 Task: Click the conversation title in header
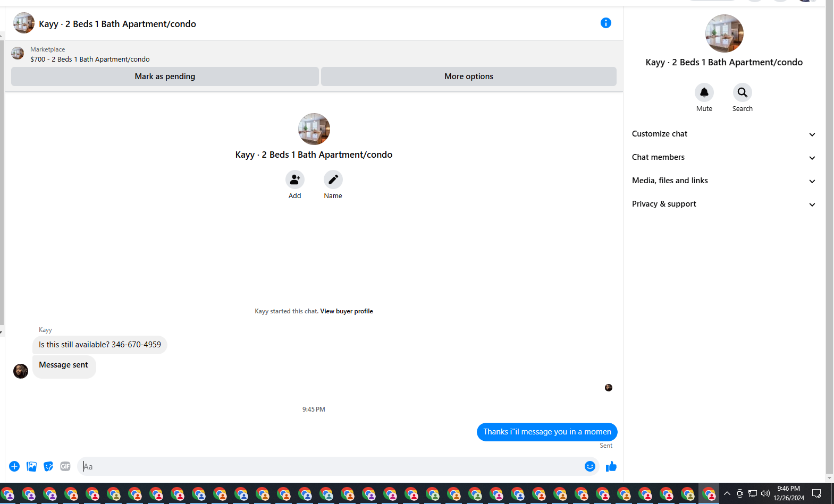coord(117,24)
